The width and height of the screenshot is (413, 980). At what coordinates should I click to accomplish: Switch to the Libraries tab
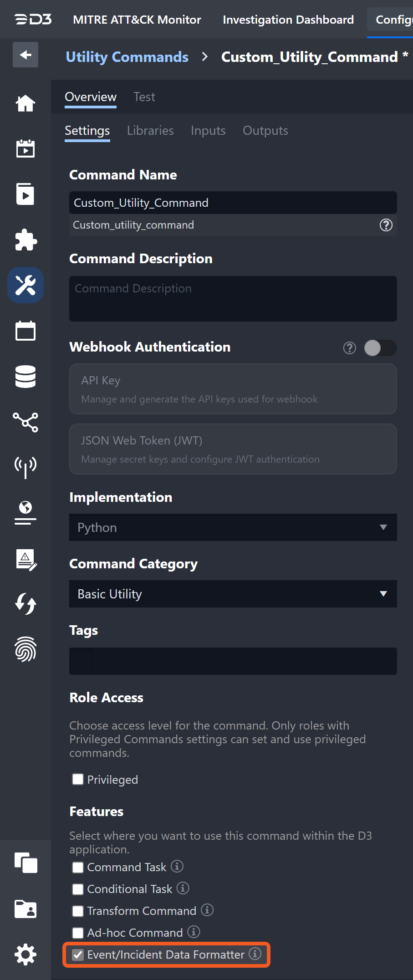pyautogui.click(x=150, y=131)
